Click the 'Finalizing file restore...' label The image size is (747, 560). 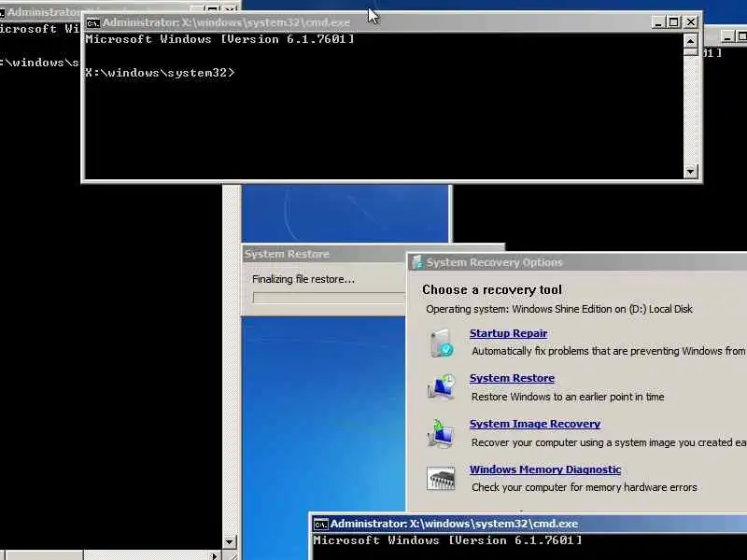point(303,279)
